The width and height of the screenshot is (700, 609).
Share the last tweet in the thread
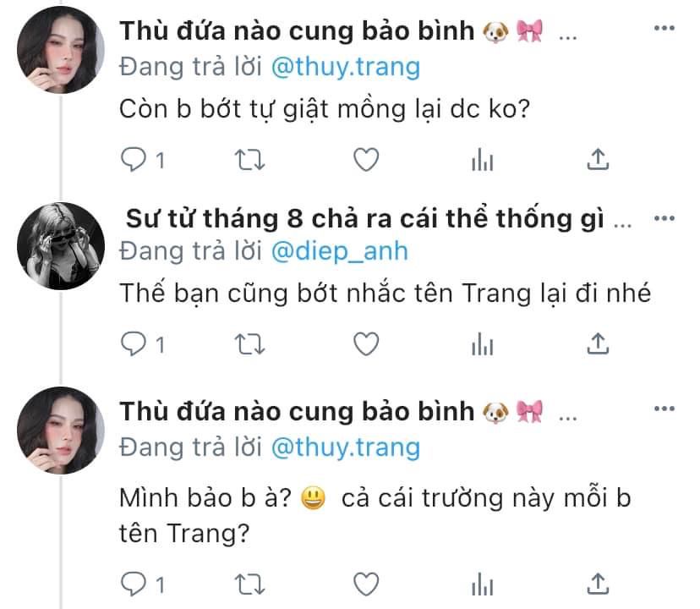tap(598, 584)
